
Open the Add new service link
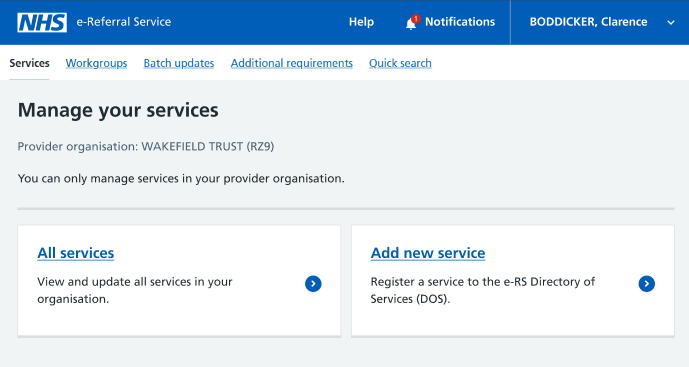[x=428, y=253]
